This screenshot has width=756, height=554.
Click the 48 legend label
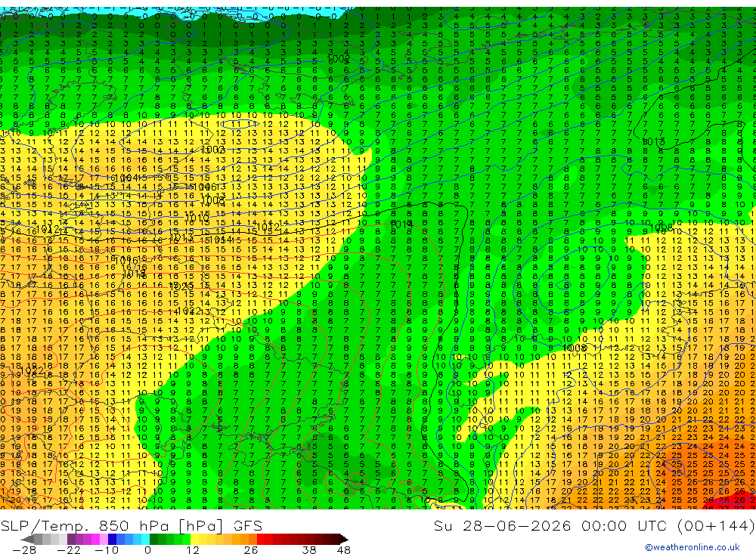coord(343,550)
